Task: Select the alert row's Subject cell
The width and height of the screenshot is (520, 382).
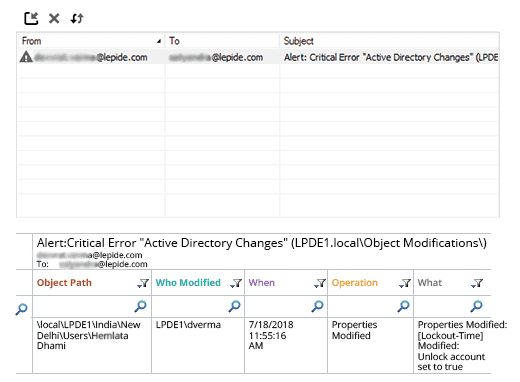Action: pos(389,57)
